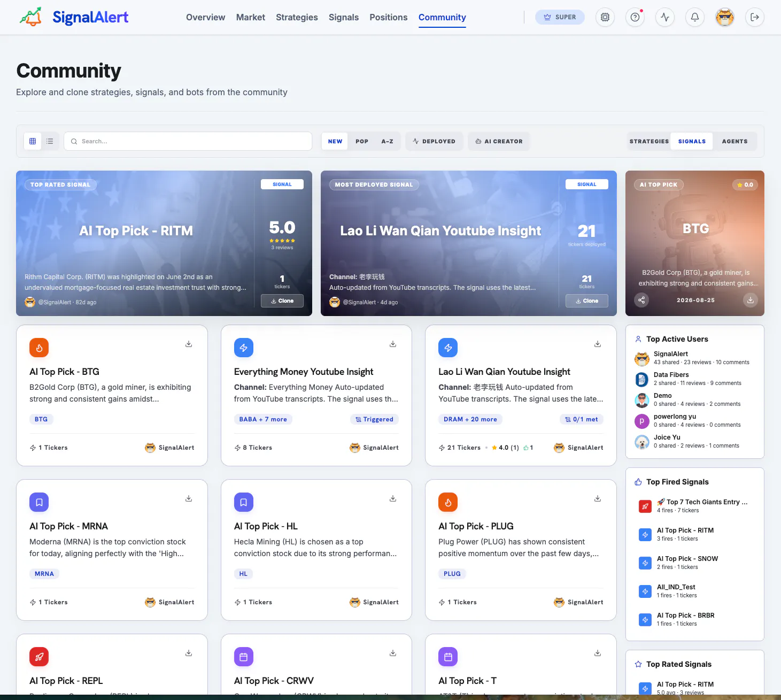Click download icon on AI Top Pick - BTG card
This screenshot has height=700, width=781.
pos(189,344)
